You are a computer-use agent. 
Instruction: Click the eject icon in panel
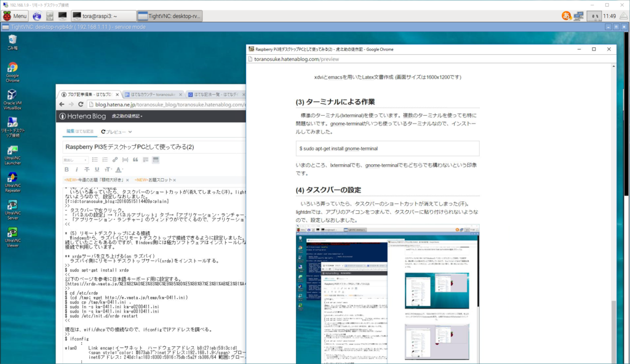point(624,16)
